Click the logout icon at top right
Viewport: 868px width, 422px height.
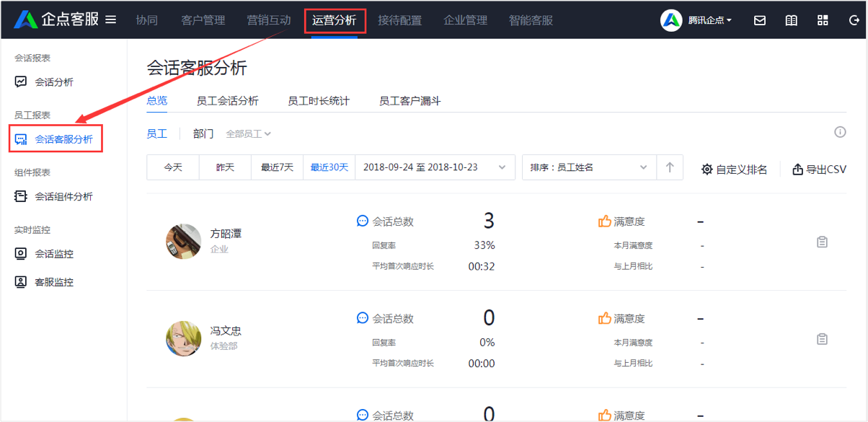point(854,20)
